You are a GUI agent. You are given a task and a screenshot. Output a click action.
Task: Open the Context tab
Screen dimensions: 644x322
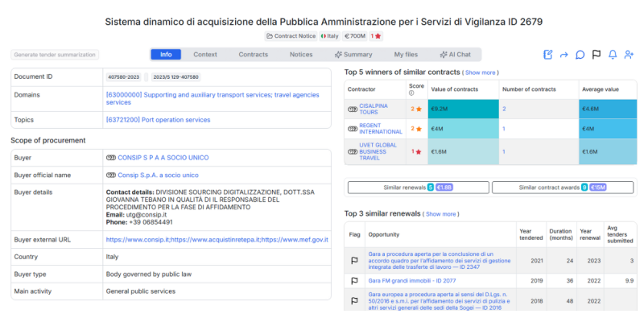click(x=205, y=54)
